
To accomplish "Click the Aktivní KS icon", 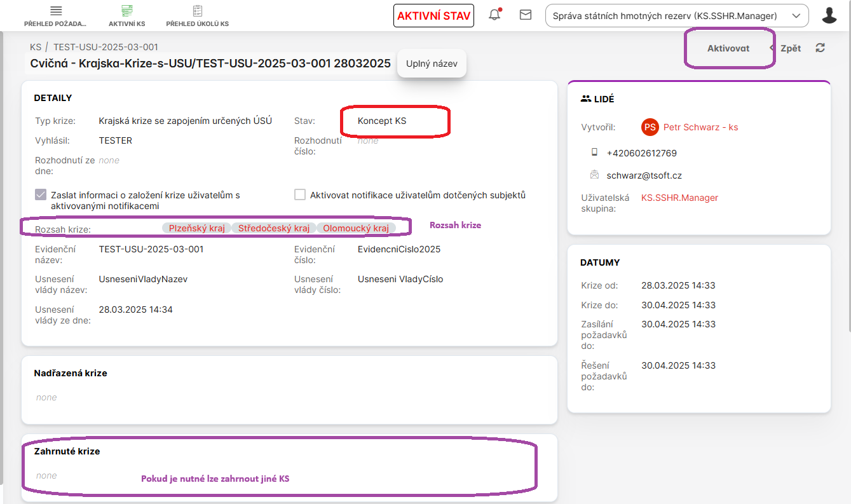I will click(x=127, y=11).
